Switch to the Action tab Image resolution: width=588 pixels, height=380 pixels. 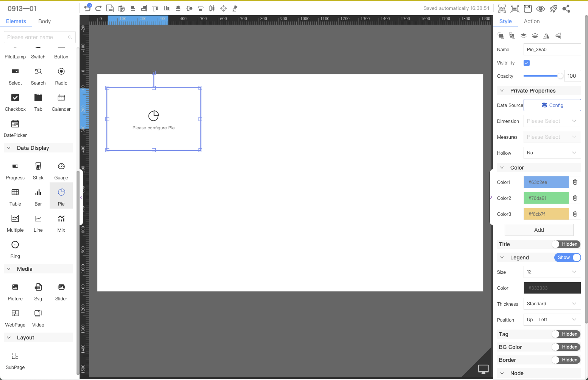[532, 21]
